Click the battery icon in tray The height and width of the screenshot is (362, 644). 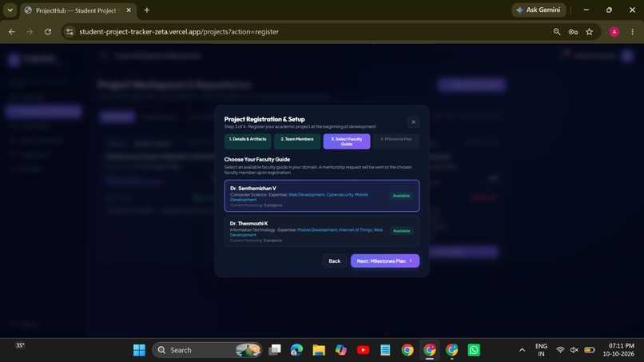[590, 350]
